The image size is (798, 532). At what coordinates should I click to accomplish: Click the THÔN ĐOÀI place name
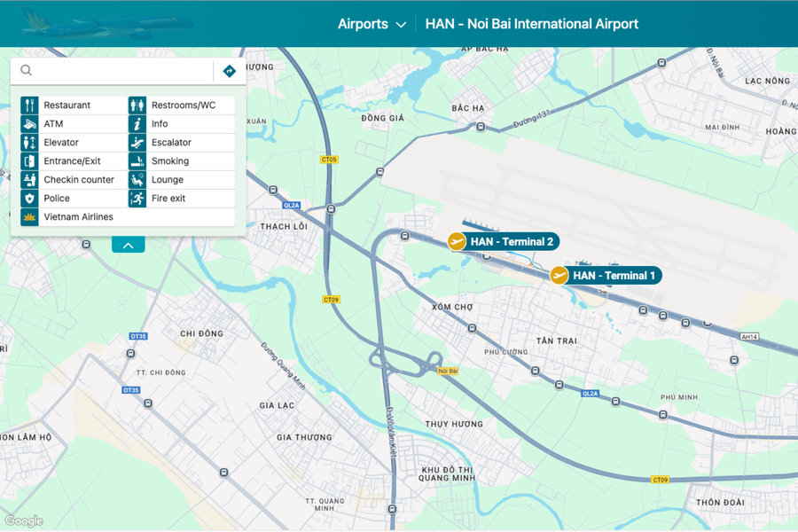pyautogui.click(x=720, y=503)
